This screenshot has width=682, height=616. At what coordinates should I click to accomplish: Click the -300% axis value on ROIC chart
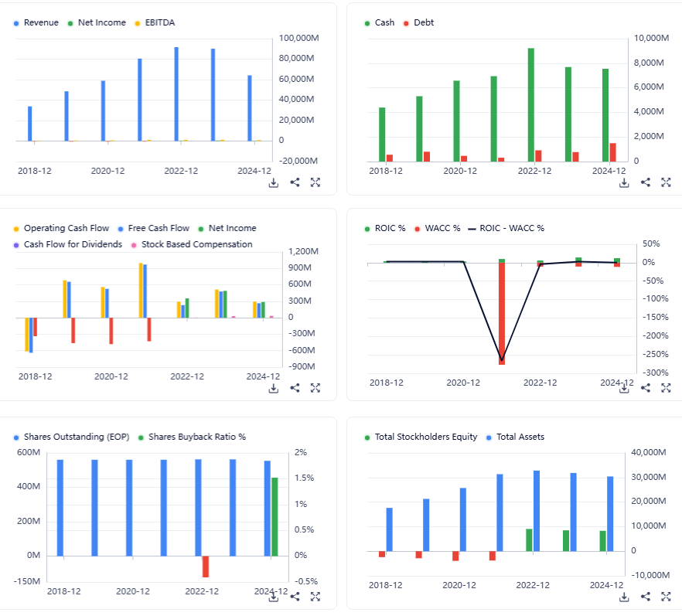(656, 373)
